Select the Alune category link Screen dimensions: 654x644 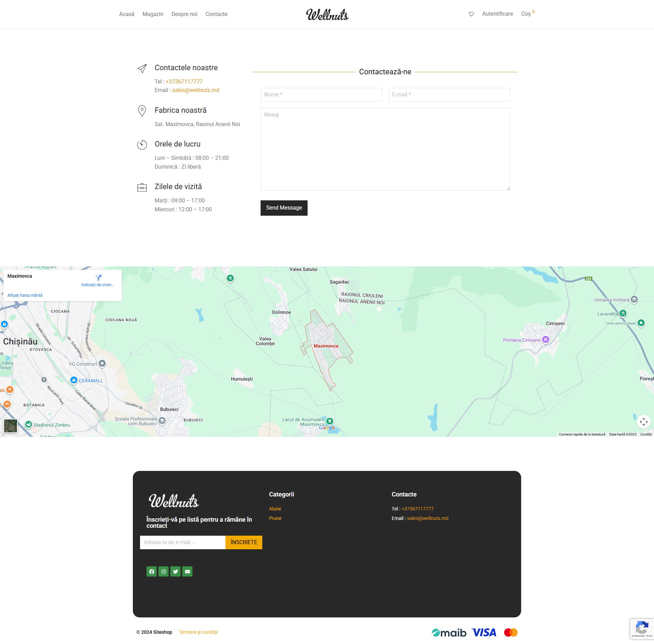[x=275, y=509]
